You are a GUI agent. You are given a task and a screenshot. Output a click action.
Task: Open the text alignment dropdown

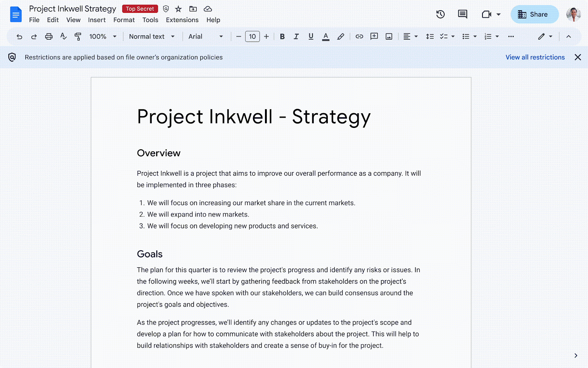click(410, 36)
